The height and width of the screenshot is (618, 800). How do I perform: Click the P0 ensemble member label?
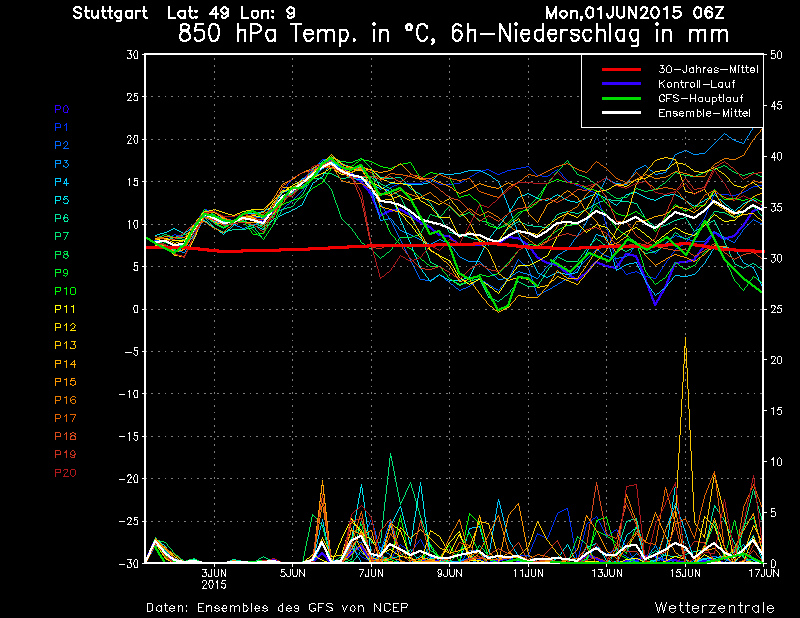[62, 109]
